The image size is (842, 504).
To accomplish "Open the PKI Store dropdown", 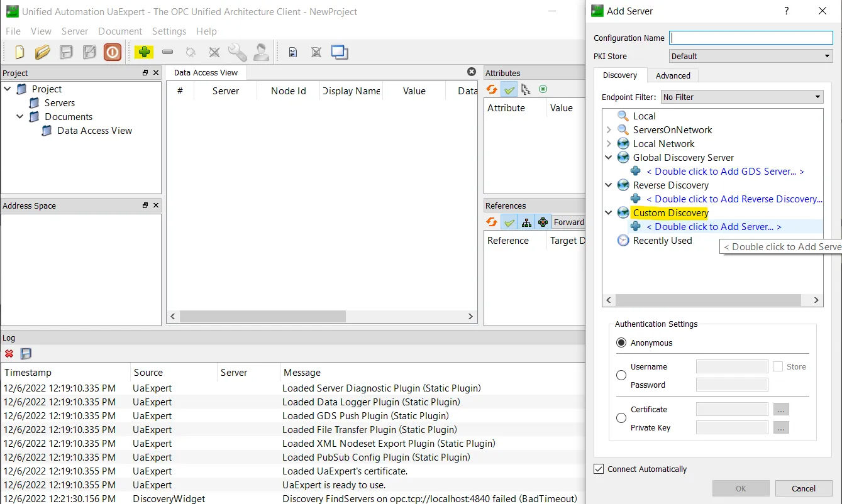I will click(751, 56).
